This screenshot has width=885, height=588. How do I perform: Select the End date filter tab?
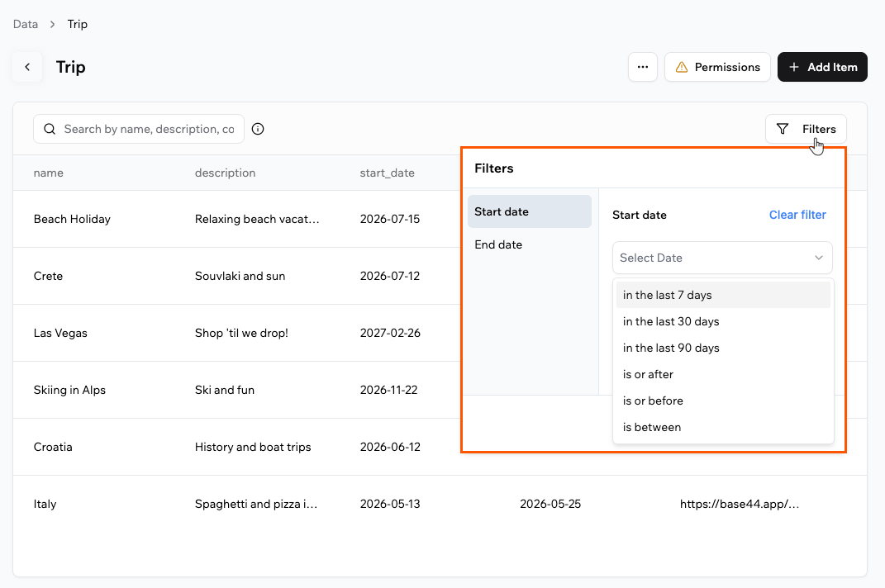[530, 244]
